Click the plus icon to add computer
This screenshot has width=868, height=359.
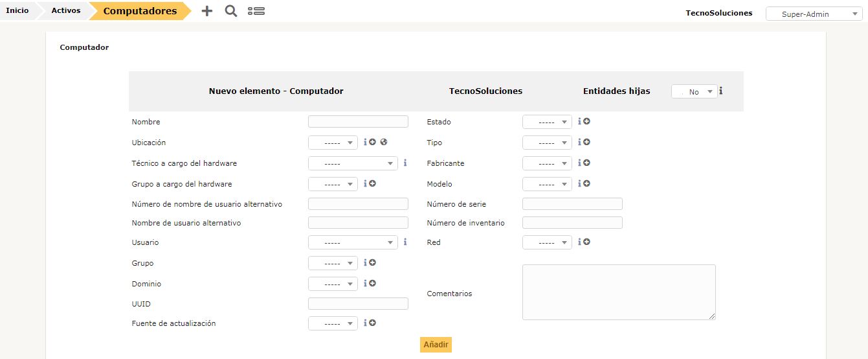[x=207, y=11]
